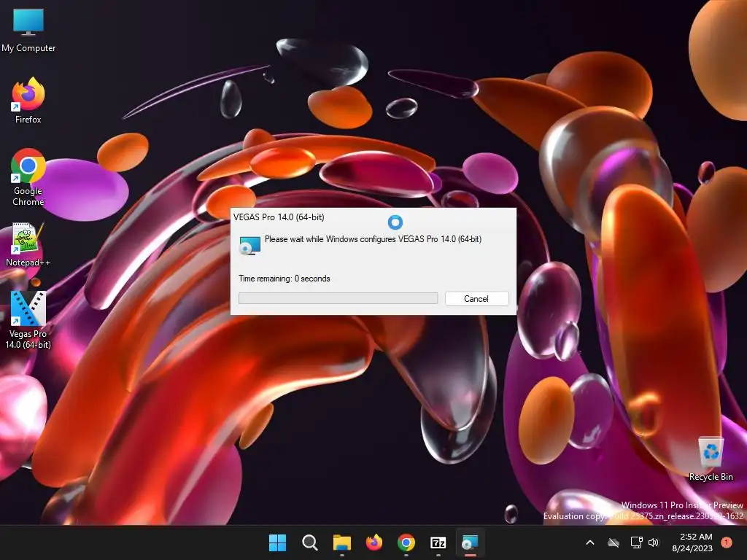This screenshot has height=560, width=747.
Task: Open File Explorer from the taskbar
Action: pos(341,542)
